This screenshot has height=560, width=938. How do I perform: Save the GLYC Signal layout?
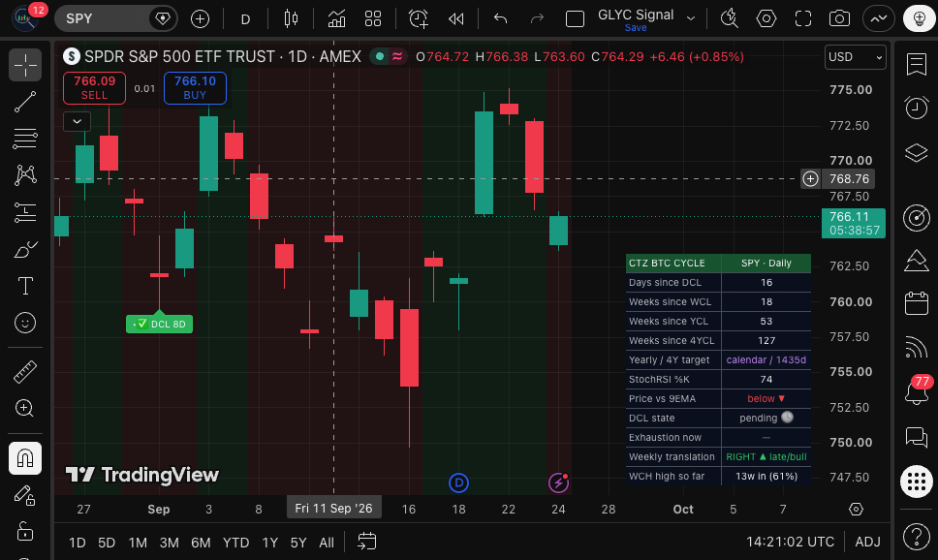(x=636, y=28)
